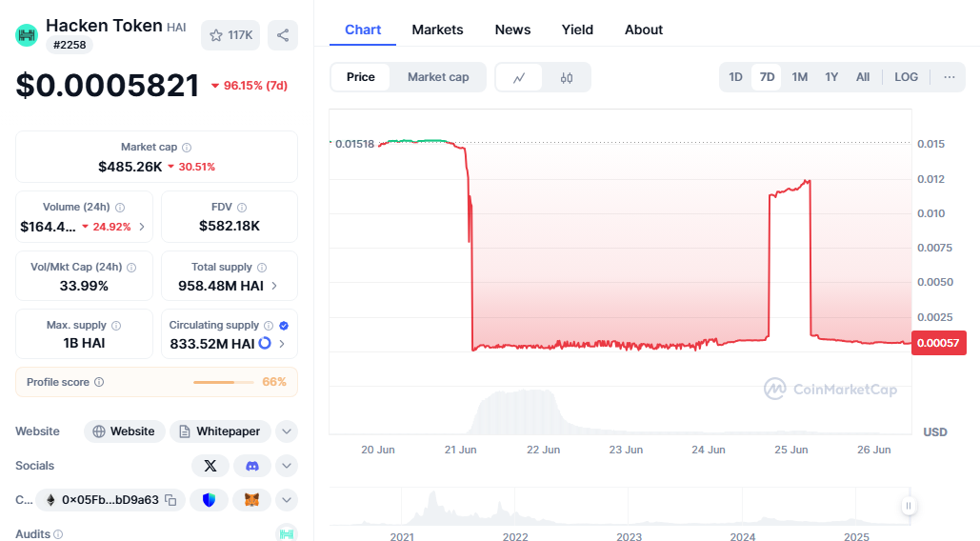Click the Ethereum chain icon
The image size is (980, 541).
point(50,500)
